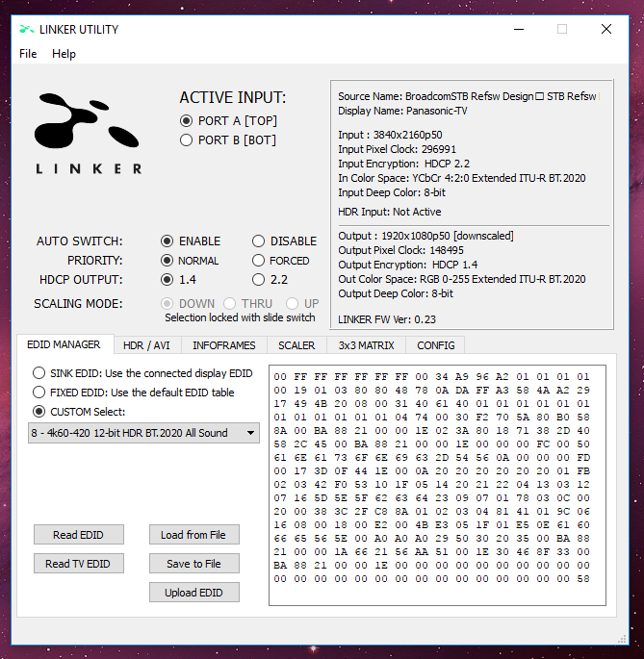644x659 pixels.
Task: Go to the SCALER tab
Action: (296, 344)
